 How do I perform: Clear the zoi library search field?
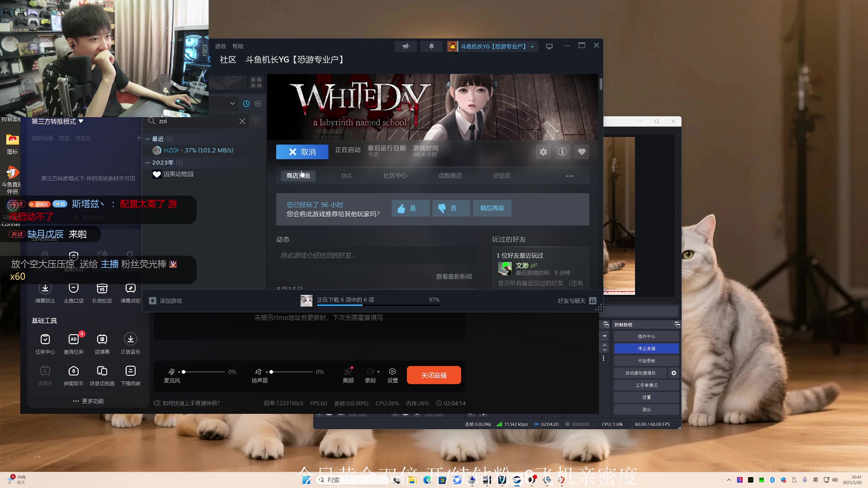click(x=242, y=121)
